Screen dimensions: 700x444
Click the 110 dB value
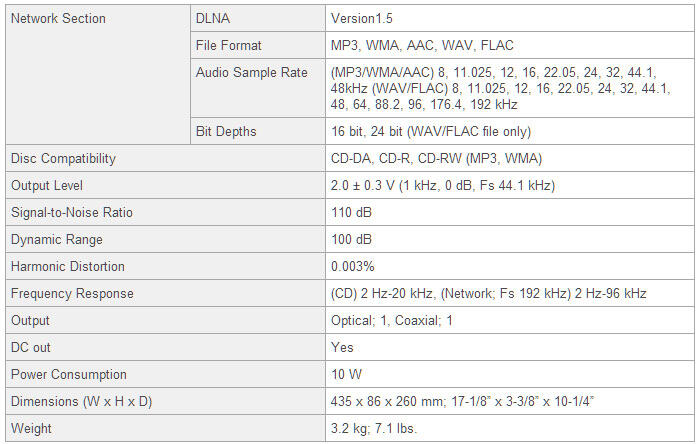click(x=351, y=212)
